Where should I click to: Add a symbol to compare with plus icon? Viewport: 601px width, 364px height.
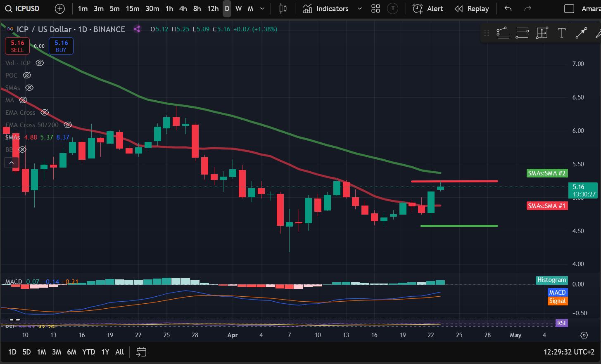point(60,9)
